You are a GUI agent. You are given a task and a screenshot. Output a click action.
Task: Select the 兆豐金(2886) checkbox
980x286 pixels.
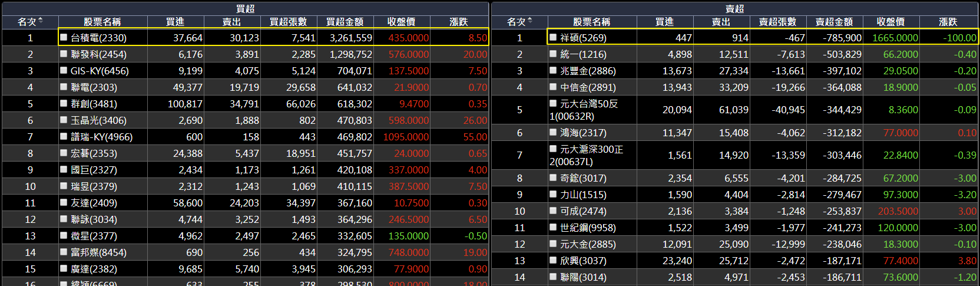click(x=553, y=70)
